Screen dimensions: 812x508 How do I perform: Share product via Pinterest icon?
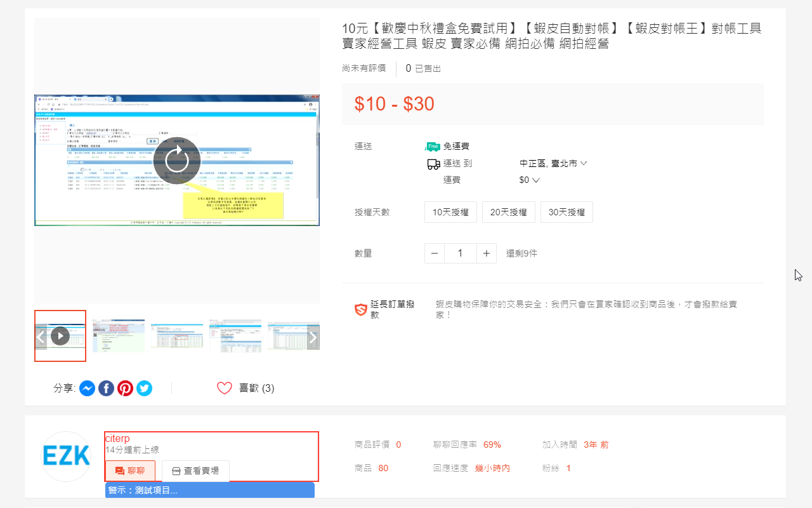(x=126, y=388)
